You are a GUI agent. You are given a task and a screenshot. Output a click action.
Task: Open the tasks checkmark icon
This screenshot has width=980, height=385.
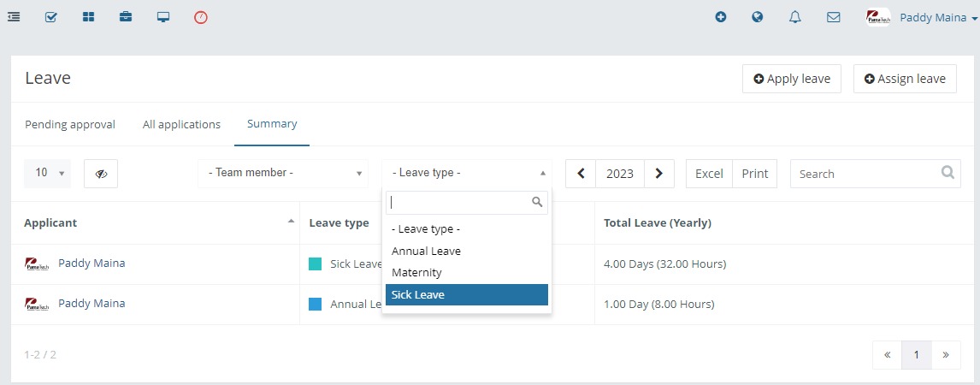51,17
